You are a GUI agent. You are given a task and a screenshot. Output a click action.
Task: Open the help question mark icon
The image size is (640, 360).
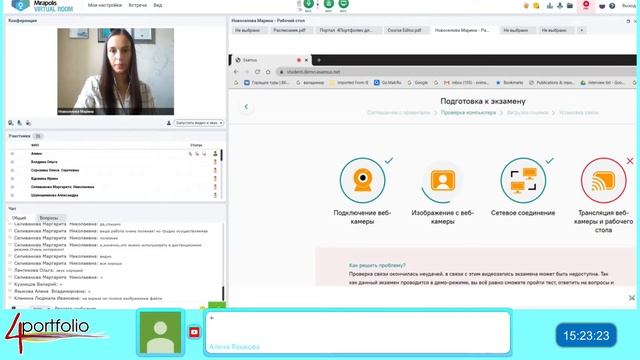[612, 6]
